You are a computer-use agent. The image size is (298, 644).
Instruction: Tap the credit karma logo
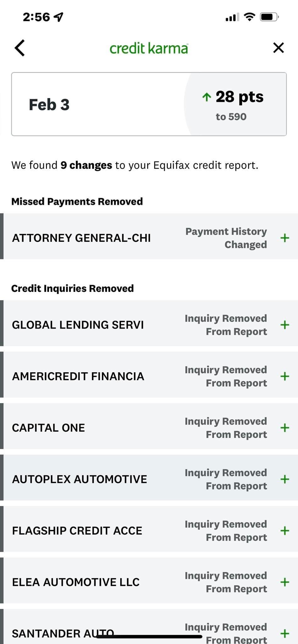pyautogui.click(x=149, y=48)
